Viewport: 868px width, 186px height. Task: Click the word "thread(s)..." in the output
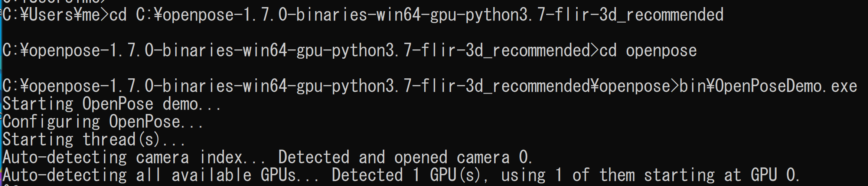tap(134, 140)
